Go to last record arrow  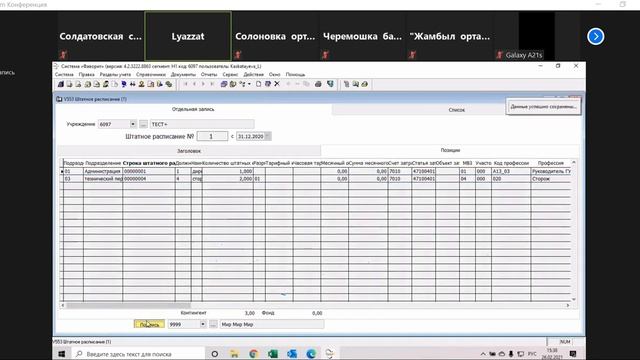point(212,84)
